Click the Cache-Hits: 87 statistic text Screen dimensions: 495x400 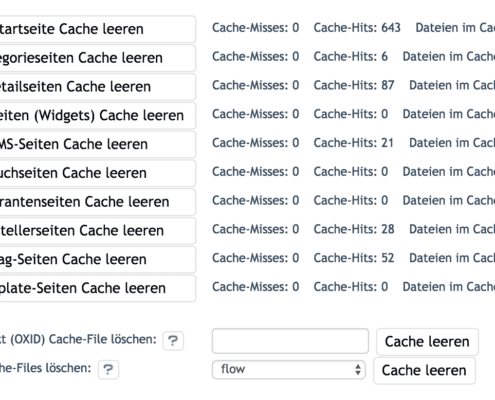tap(354, 85)
